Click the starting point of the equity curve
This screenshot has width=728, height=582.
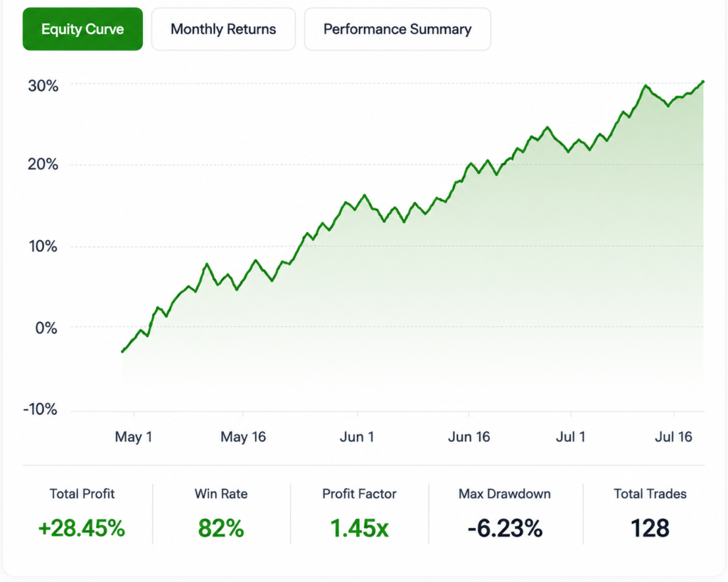click(122, 351)
